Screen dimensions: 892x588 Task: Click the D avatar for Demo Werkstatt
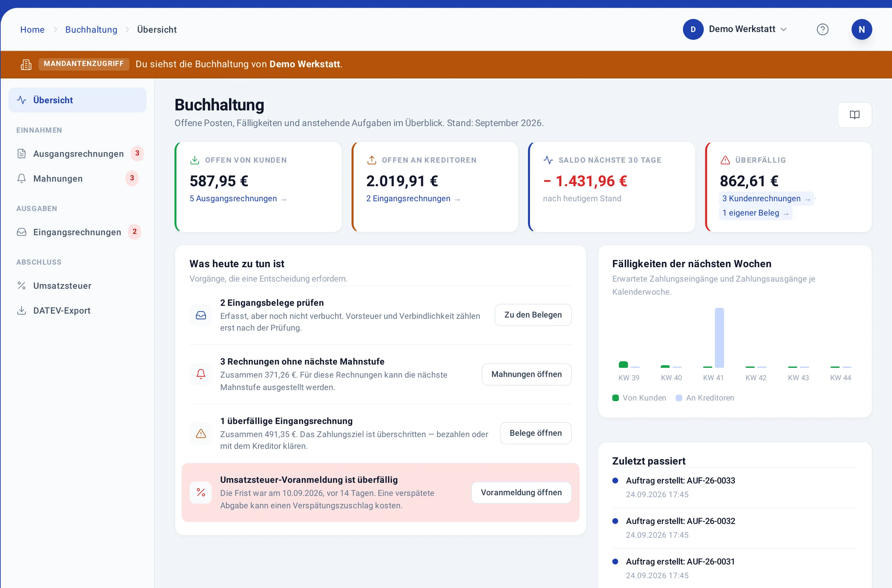[693, 29]
